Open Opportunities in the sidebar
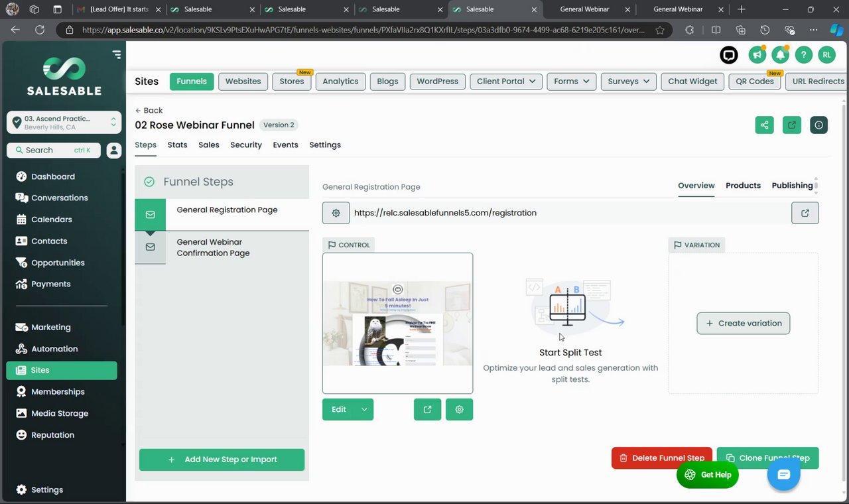 pyautogui.click(x=50, y=263)
